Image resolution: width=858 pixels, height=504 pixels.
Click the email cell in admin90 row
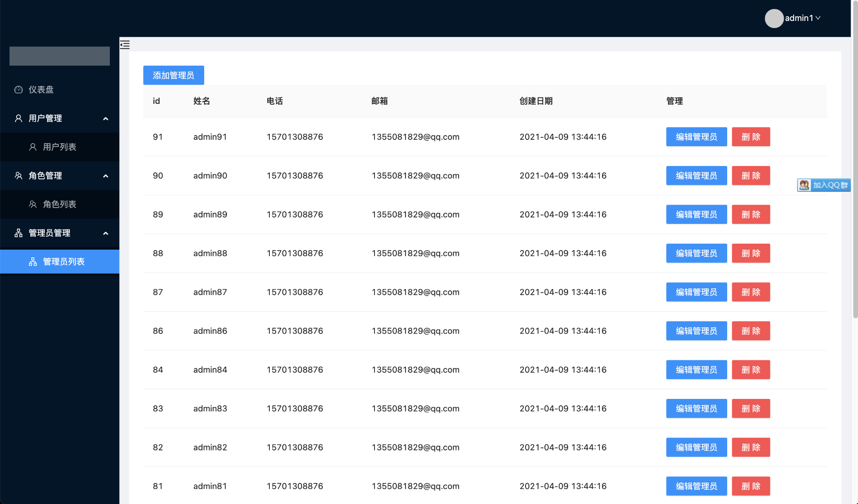415,175
